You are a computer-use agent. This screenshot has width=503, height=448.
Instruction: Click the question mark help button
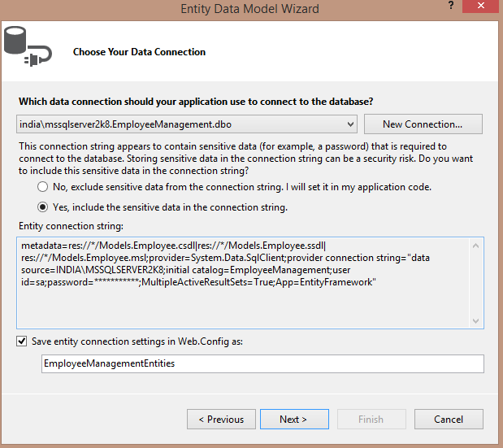click(451, 7)
